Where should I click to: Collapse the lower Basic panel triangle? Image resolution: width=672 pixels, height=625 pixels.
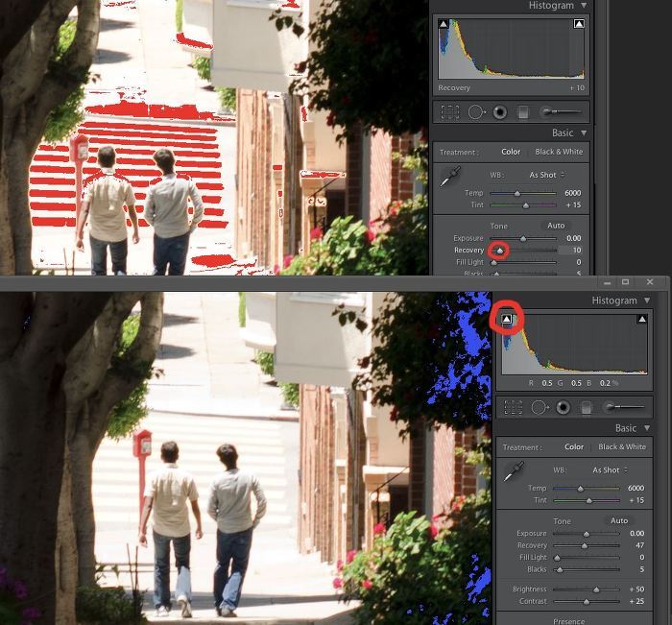[x=647, y=428]
